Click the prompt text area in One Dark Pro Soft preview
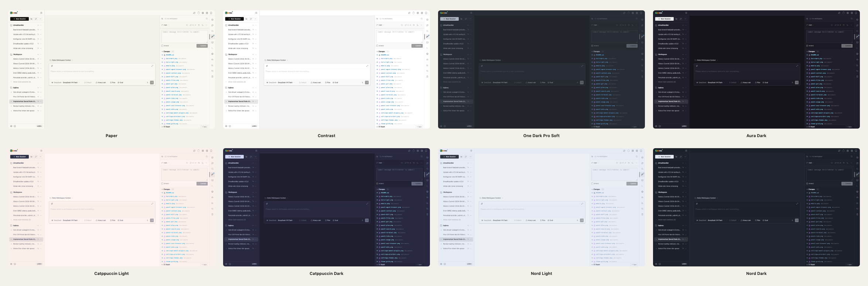 click(x=532, y=74)
